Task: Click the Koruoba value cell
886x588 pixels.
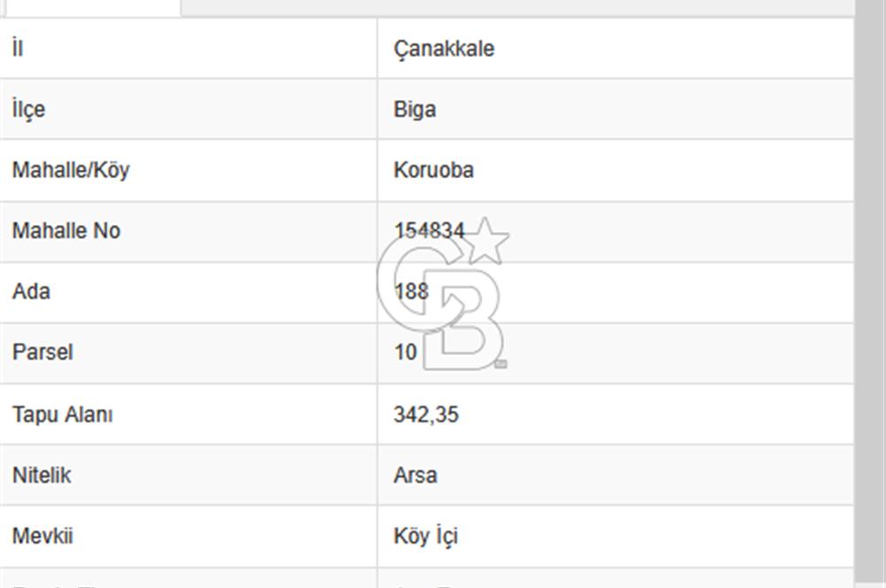Action: coord(434,170)
